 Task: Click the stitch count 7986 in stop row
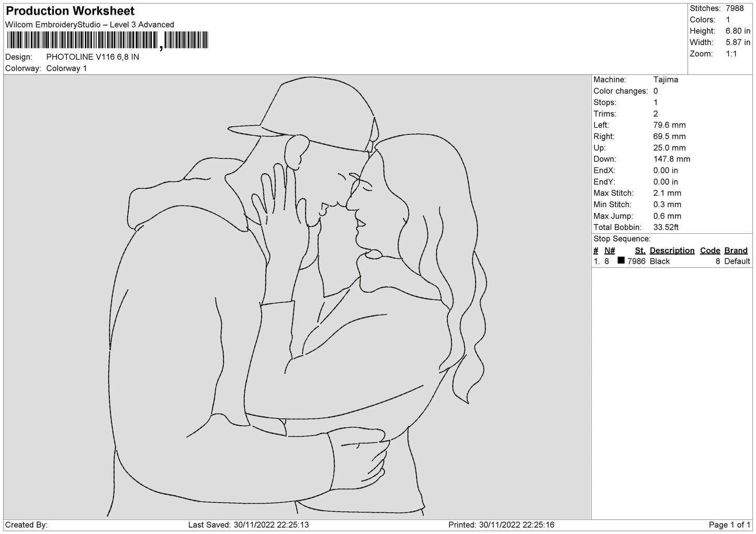tap(636, 262)
